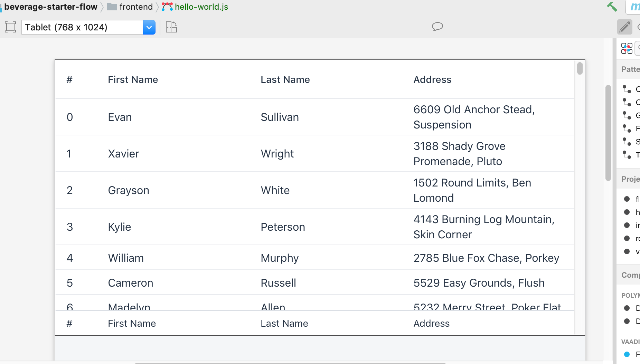Click the blue component dot under VAADIN

[628, 354]
